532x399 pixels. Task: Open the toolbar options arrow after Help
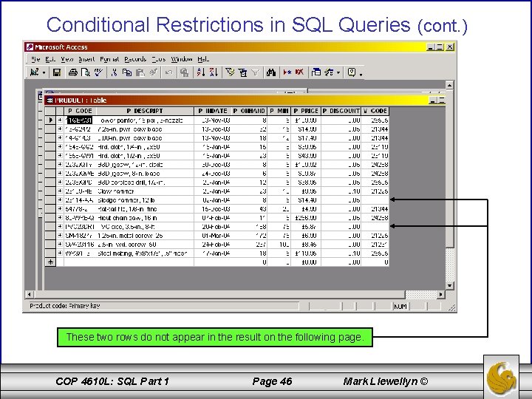coord(361,74)
